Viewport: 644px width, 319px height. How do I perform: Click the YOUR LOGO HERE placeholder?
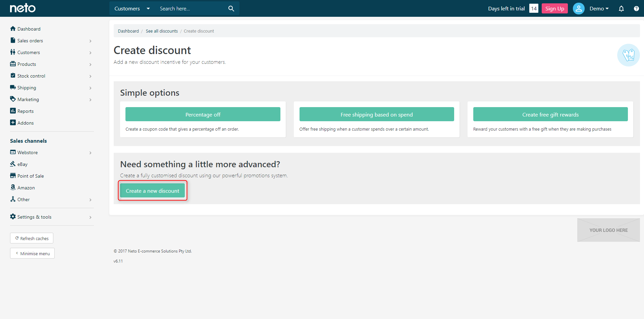pos(608,230)
